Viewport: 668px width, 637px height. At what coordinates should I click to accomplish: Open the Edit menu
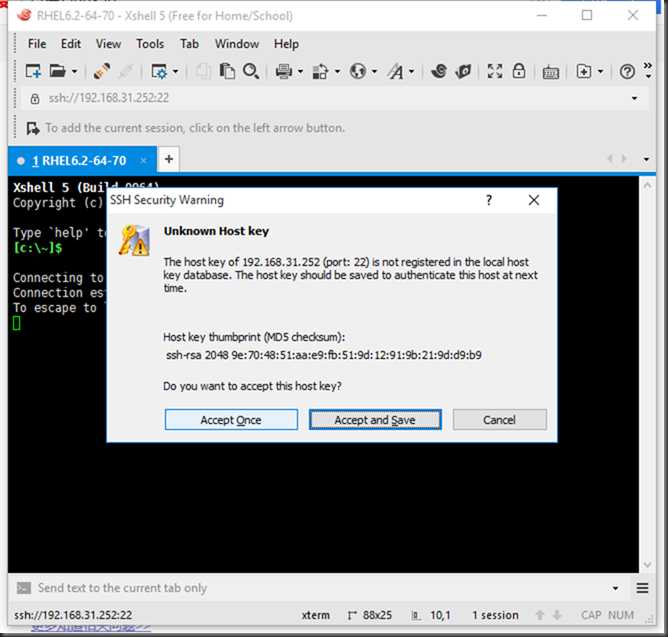click(x=71, y=44)
